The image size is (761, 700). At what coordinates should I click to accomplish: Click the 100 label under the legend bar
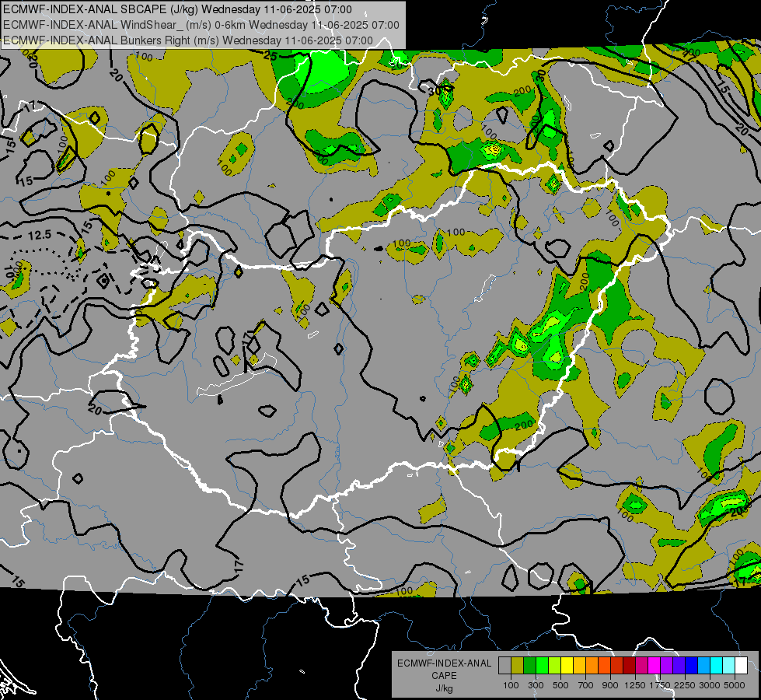(511, 685)
